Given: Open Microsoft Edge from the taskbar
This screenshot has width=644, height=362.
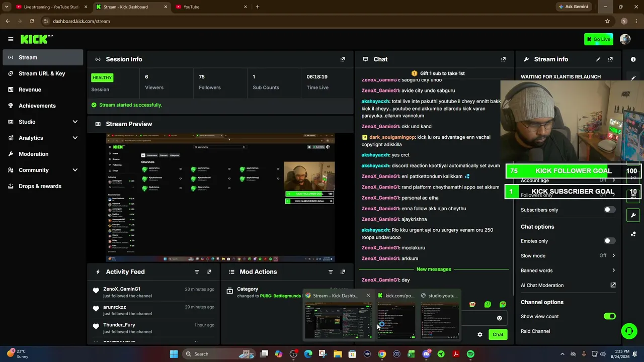Looking at the screenshot, I should pos(308,354).
